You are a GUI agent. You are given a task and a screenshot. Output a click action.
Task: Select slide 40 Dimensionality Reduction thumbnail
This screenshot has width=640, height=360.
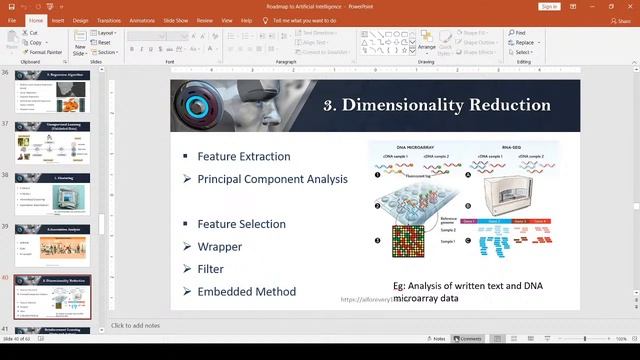pos(52,297)
